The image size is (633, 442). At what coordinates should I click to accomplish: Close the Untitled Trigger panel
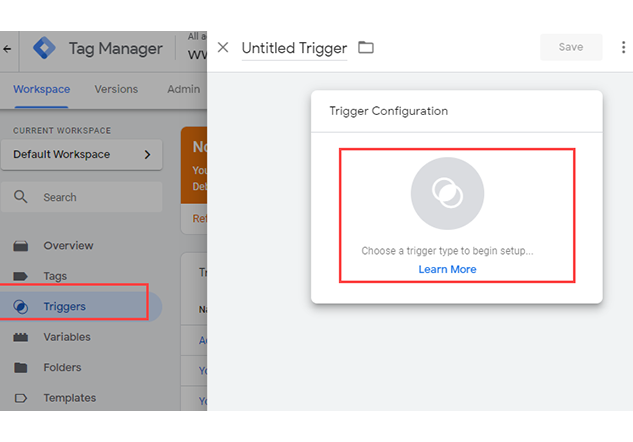click(223, 48)
